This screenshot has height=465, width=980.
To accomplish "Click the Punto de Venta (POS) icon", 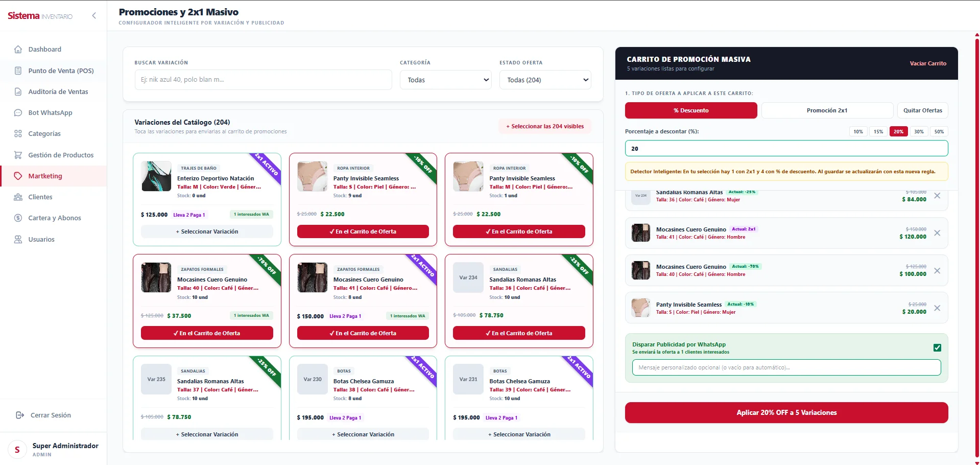I will 18,71.
